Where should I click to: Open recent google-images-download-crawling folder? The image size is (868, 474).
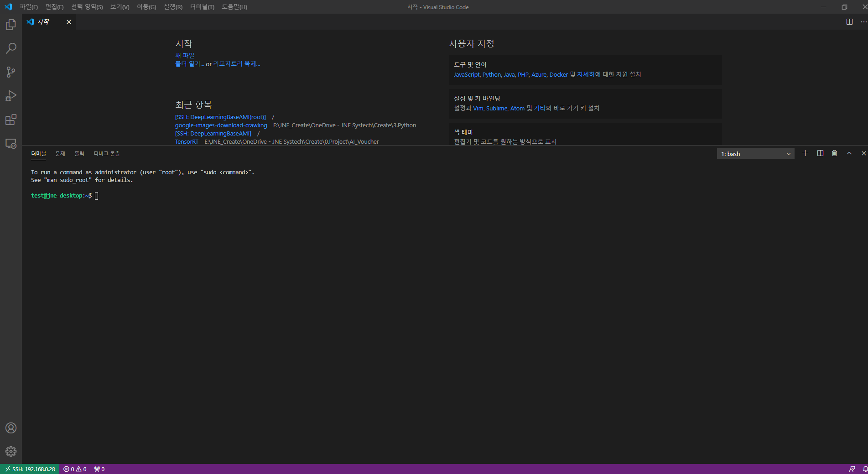(x=221, y=125)
